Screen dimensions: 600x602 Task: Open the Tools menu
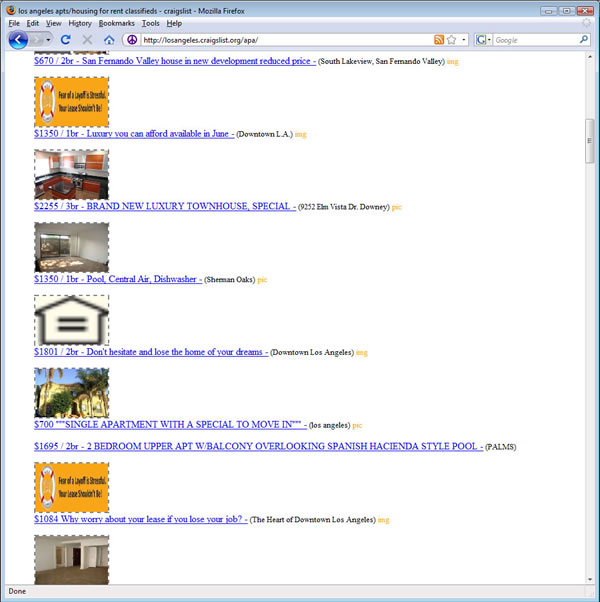[x=150, y=22]
